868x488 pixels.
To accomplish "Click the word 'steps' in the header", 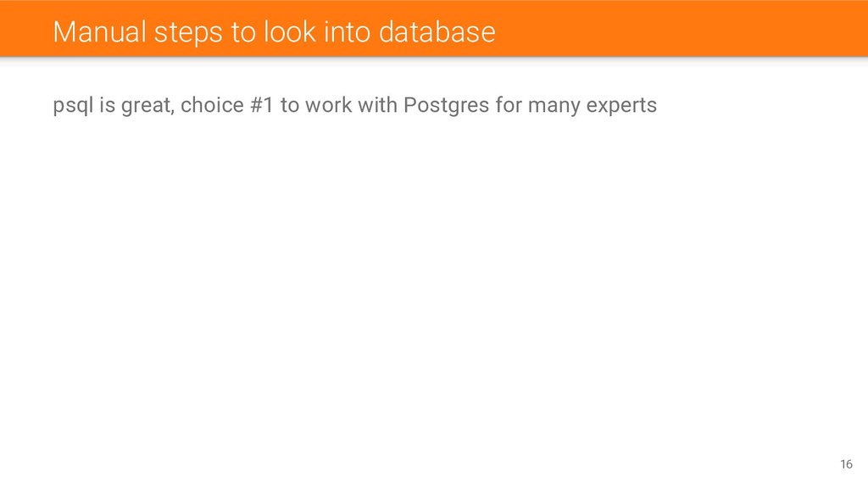I will pos(189,33).
